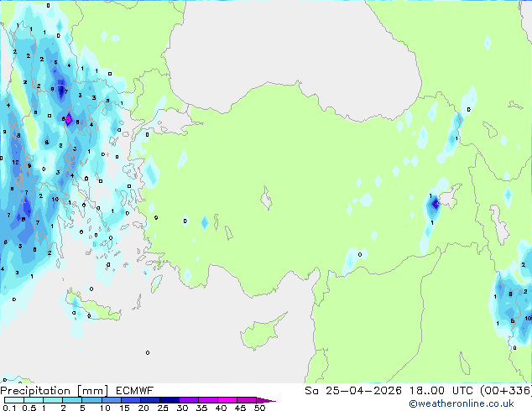Viewport: 532px width, 411px height.
Task: Click the 'Precipitation [mm]' title text
Action: click(54, 391)
